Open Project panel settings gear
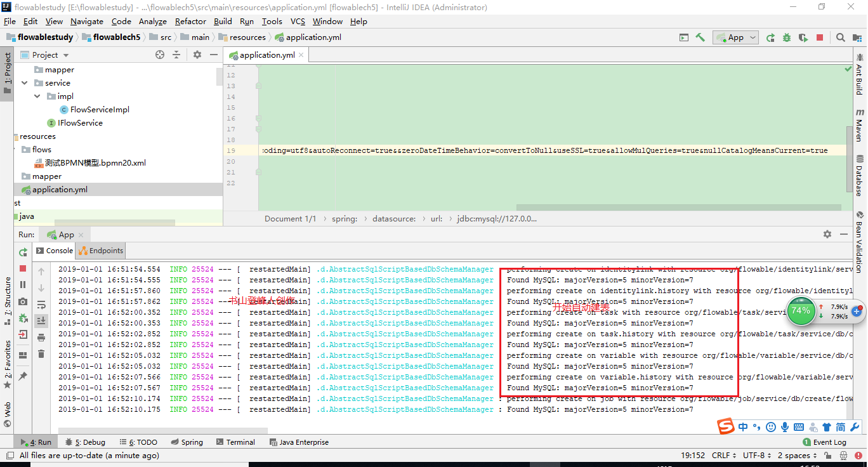The height and width of the screenshot is (467, 868). [197, 55]
